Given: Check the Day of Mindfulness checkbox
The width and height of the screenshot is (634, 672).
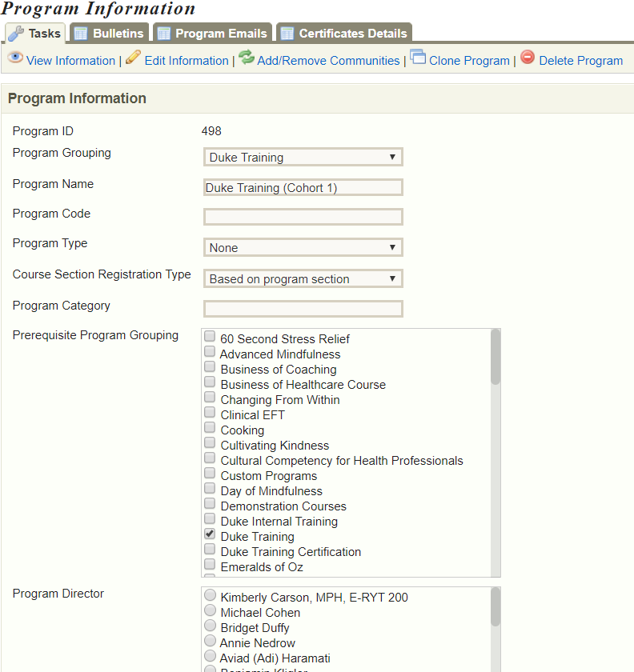Looking at the screenshot, I should point(210,488).
